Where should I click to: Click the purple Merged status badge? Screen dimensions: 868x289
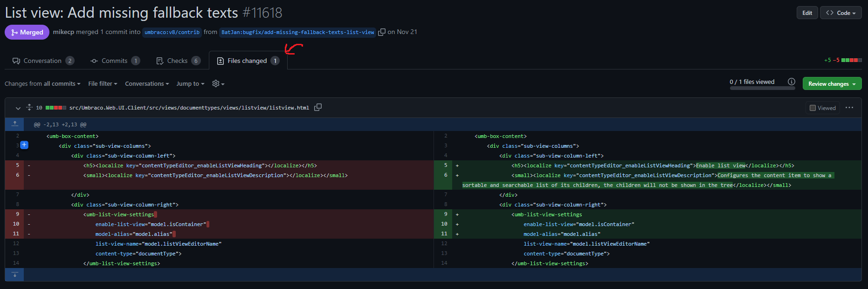tap(27, 32)
